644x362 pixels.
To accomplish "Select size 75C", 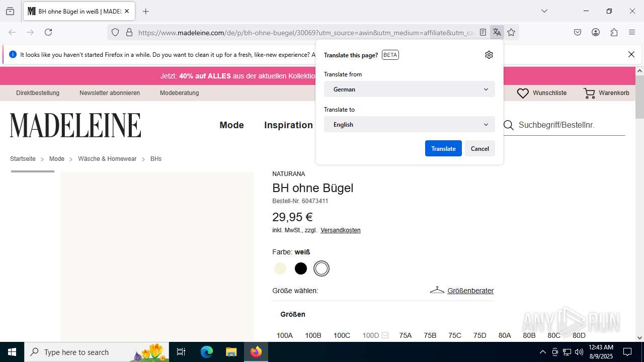I will [x=455, y=335].
